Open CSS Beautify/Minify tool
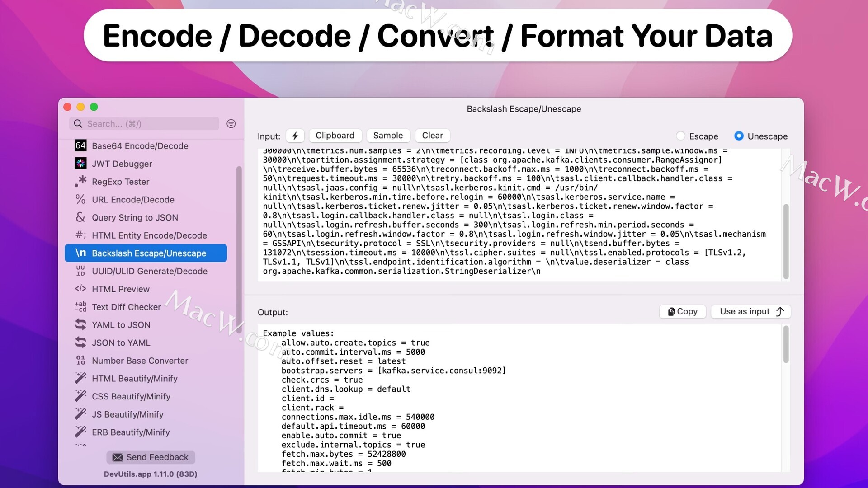868x488 pixels. [x=131, y=396]
